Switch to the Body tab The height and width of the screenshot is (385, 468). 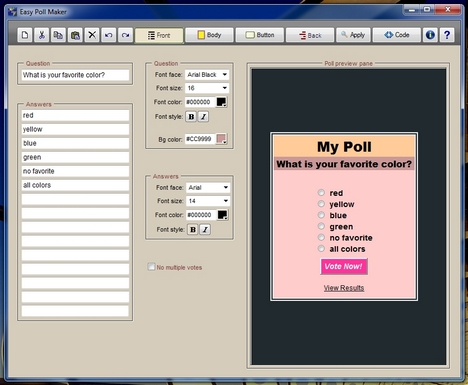(209, 35)
